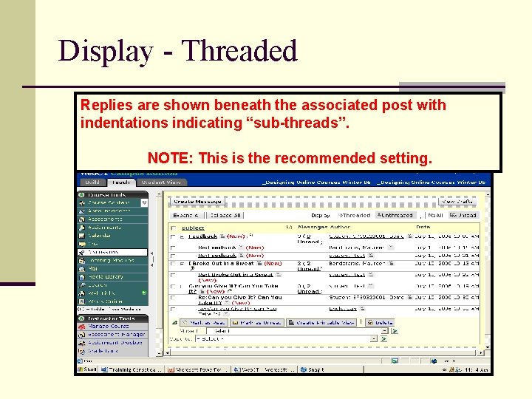Open the Mail tool icon
Screen dimensions: 532x399
point(82,269)
